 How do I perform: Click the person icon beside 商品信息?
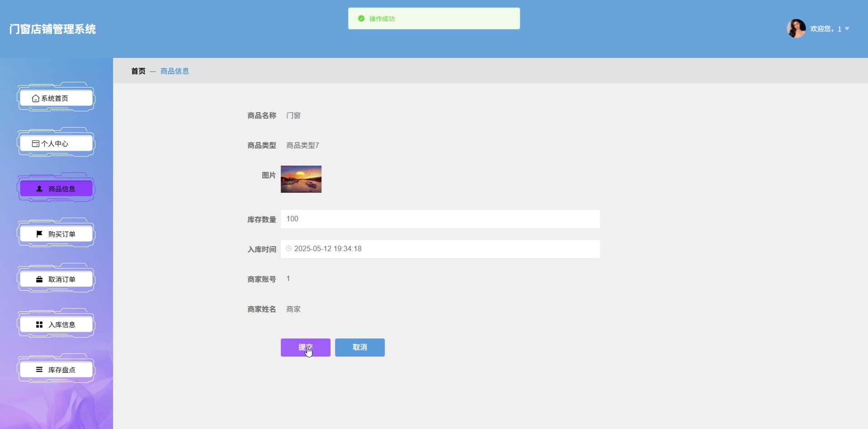[39, 189]
